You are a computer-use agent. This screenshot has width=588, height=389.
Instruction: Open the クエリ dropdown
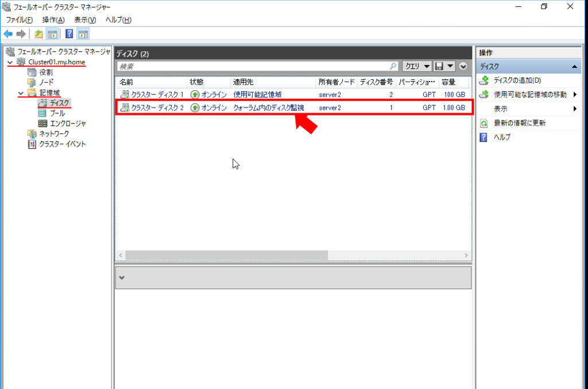coord(417,67)
